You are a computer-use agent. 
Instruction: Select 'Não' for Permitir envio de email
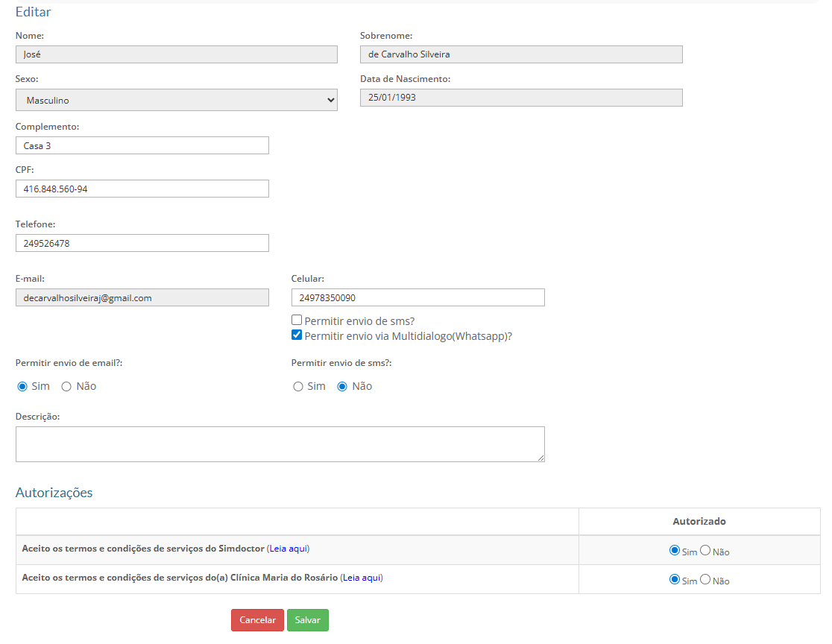66,386
